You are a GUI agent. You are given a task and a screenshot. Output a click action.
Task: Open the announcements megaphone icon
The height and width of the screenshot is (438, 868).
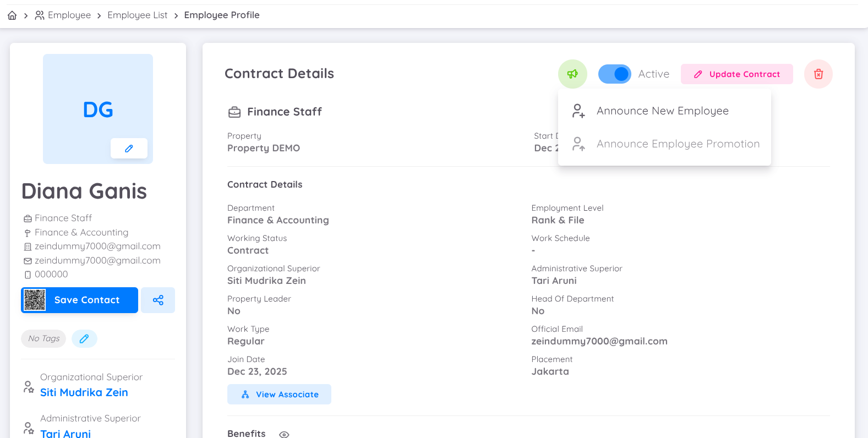point(572,74)
